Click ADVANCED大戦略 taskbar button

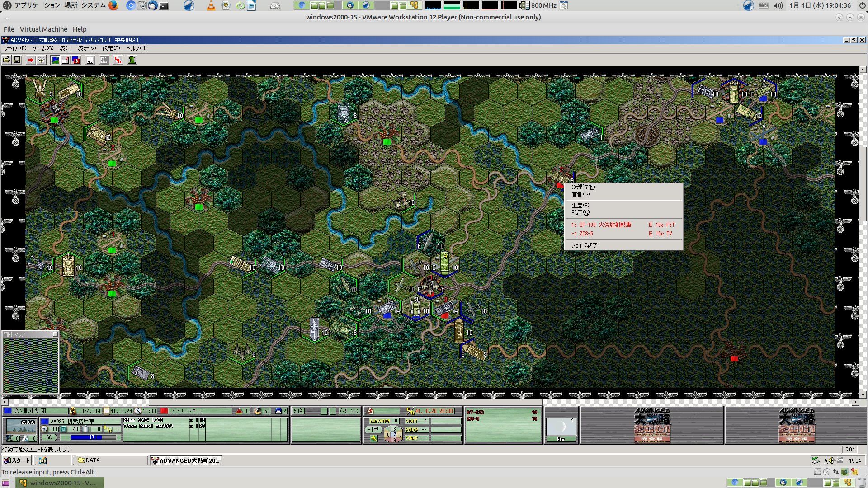tap(185, 460)
